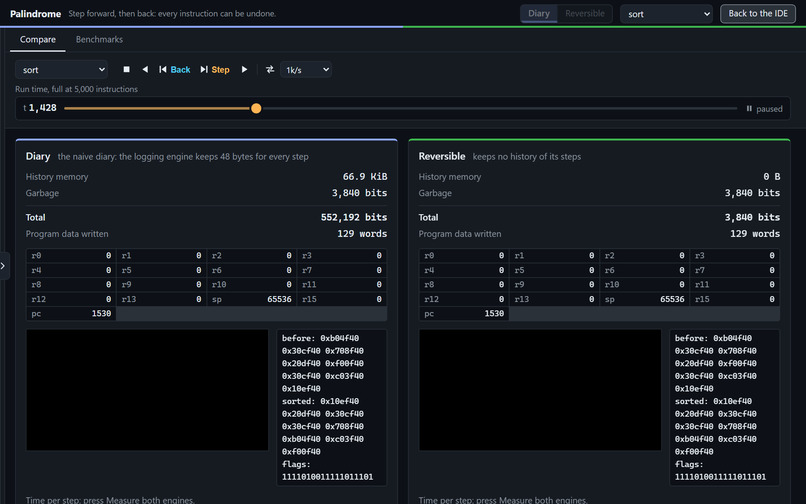Expand the left side panel chevron
The image size is (806, 504).
pos(3,266)
